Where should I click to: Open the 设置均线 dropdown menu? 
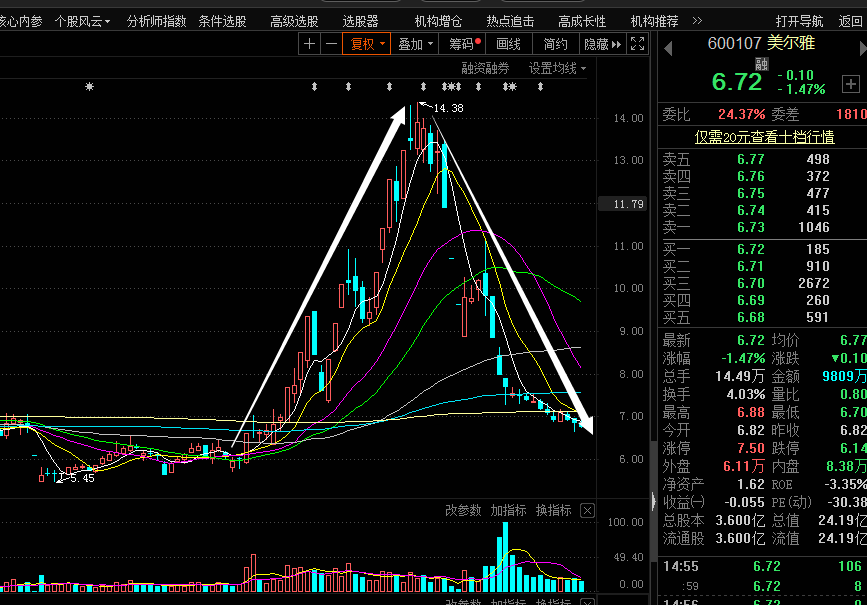click(557, 69)
